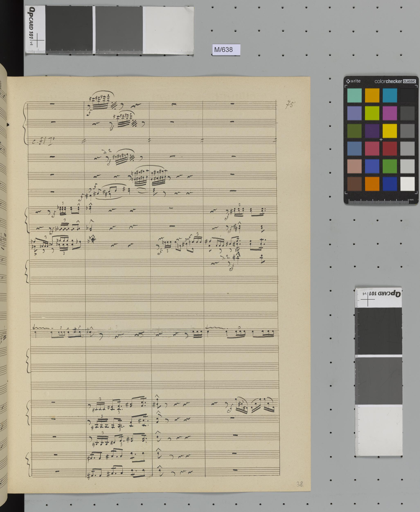420x512 pixels.
Task: Select the dark brown colorchecker patch
Action: coord(354,184)
